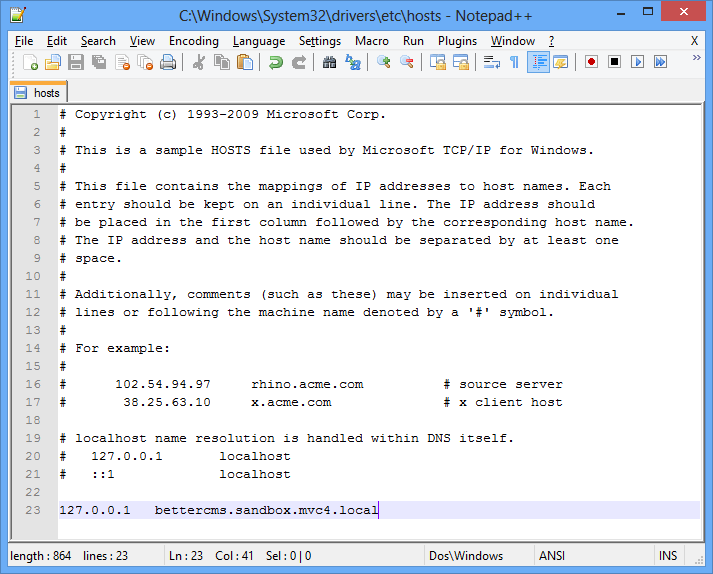Image resolution: width=713 pixels, height=574 pixels.
Task: Click on '102.54.94.97' in line 16
Action: click(163, 384)
